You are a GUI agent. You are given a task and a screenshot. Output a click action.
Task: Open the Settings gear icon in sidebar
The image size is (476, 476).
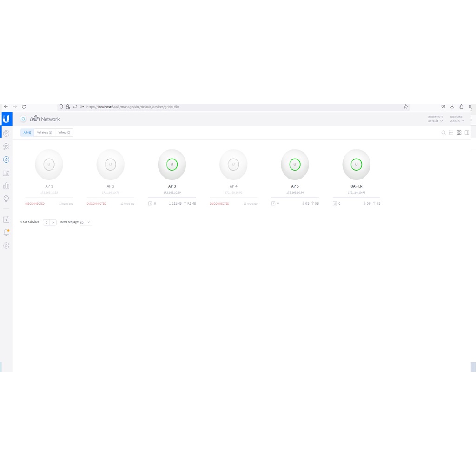[6, 245]
